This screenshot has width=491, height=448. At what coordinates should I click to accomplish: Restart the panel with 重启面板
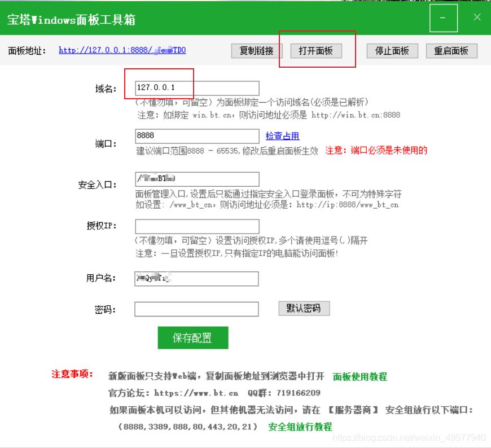(x=451, y=51)
